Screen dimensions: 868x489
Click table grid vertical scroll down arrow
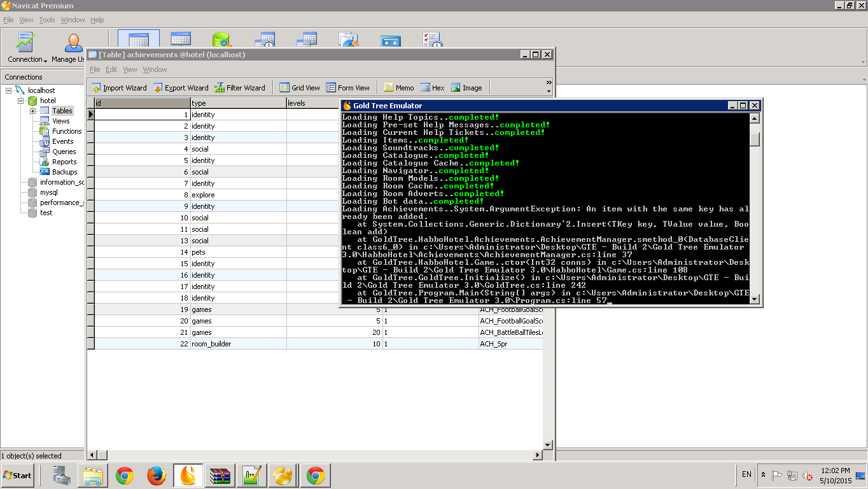547,444
